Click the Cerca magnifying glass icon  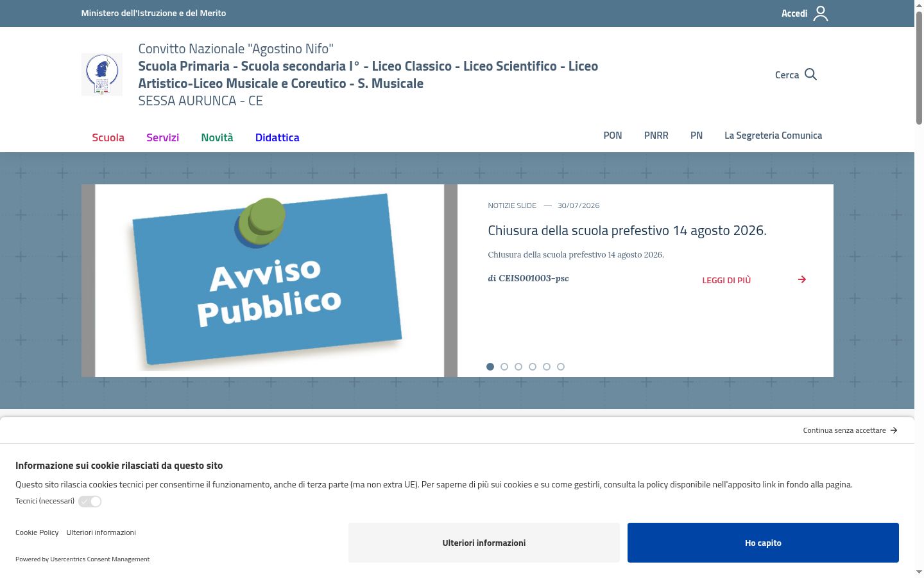(810, 74)
